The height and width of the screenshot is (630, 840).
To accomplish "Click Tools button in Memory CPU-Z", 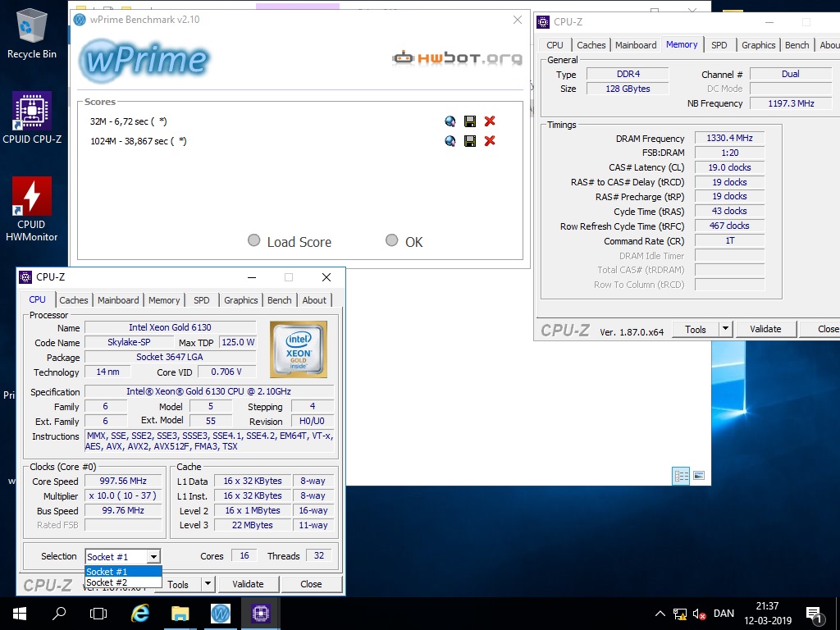I will [x=696, y=330].
